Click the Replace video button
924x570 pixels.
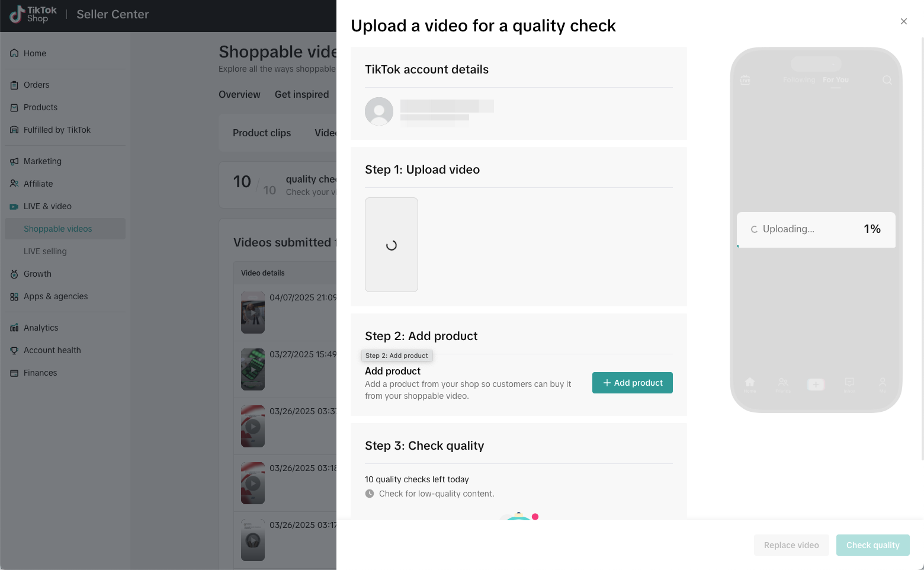pos(791,545)
